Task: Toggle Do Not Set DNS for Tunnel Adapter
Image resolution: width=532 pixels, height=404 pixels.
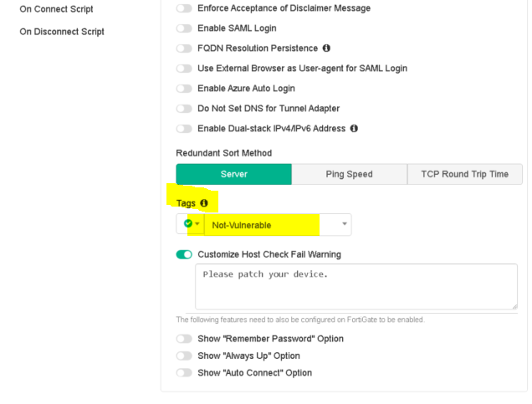Action: (x=184, y=109)
